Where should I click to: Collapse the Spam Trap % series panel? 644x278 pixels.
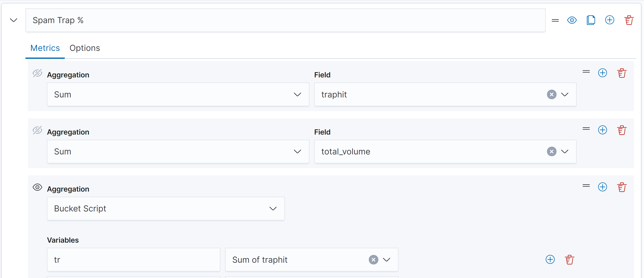(x=14, y=20)
